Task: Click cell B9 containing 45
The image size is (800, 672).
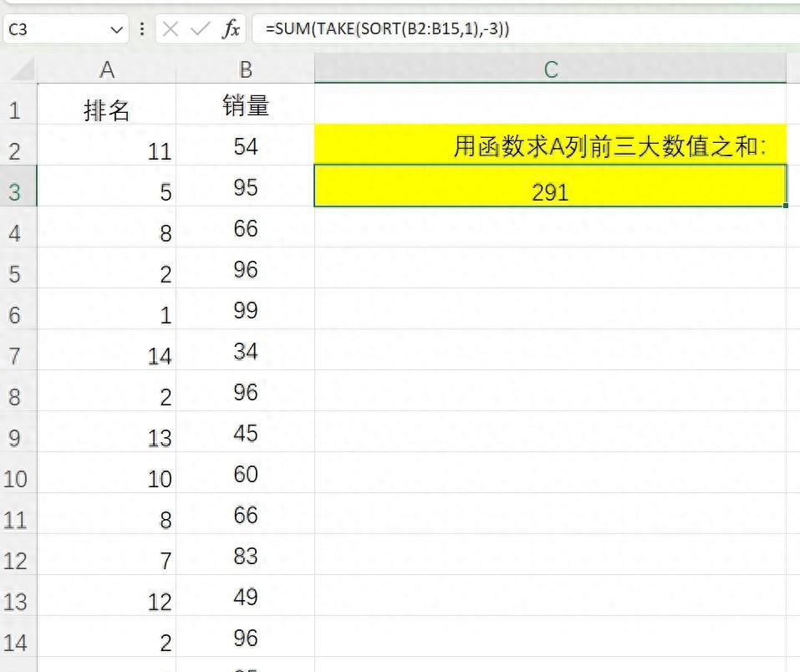Action: click(x=246, y=431)
